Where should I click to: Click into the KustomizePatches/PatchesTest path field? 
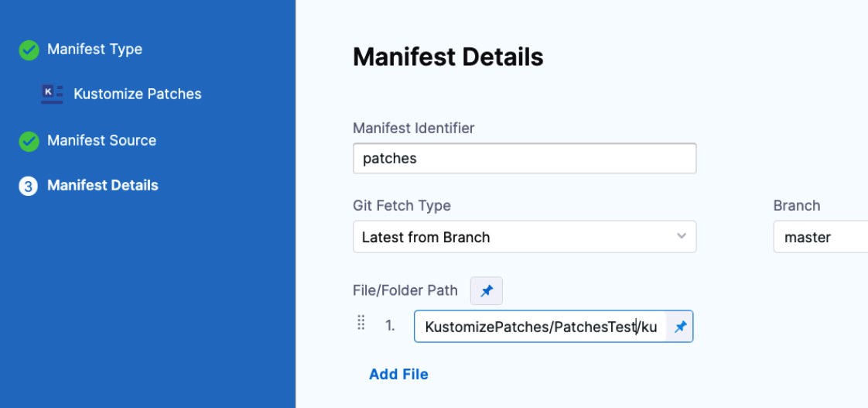click(x=539, y=327)
